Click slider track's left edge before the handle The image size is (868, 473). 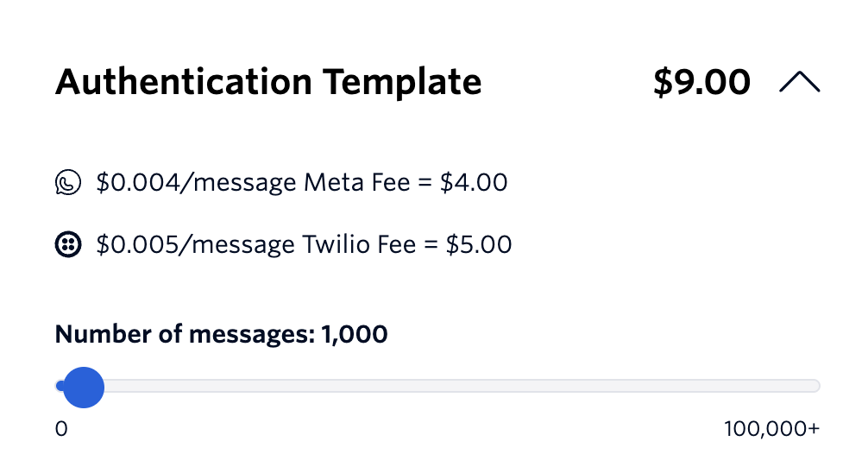(59, 386)
